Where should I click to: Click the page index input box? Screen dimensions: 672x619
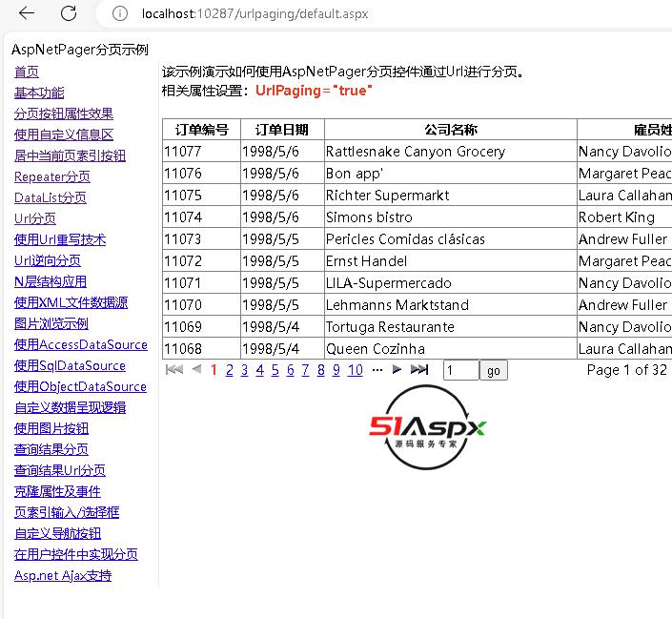click(460, 370)
